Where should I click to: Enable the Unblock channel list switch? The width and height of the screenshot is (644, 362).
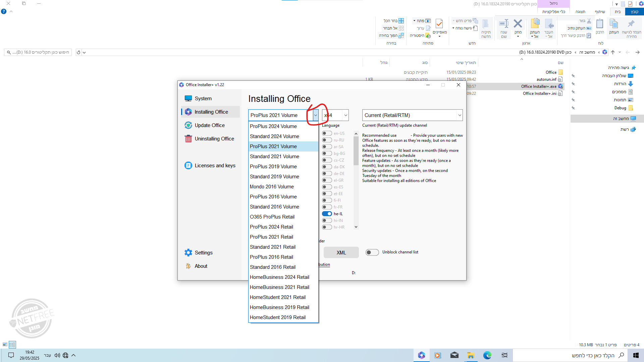(x=372, y=252)
